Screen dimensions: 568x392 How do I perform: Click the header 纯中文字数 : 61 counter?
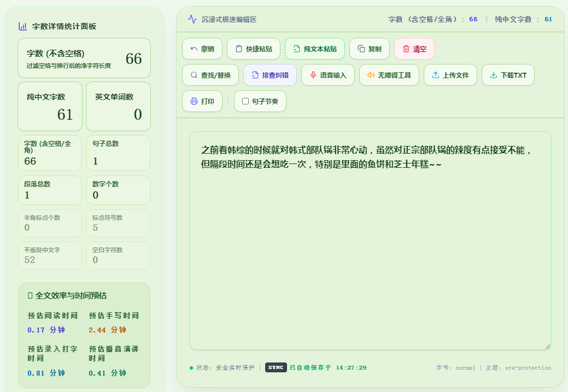click(523, 19)
